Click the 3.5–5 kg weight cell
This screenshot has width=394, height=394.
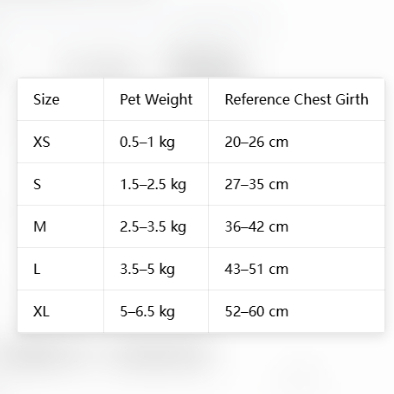pyautogui.click(x=156, y=269)
